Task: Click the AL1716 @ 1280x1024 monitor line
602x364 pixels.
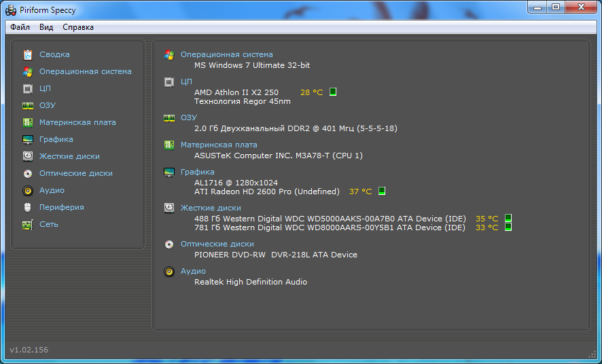Action: pyautogui.click(x=236, y=183)
